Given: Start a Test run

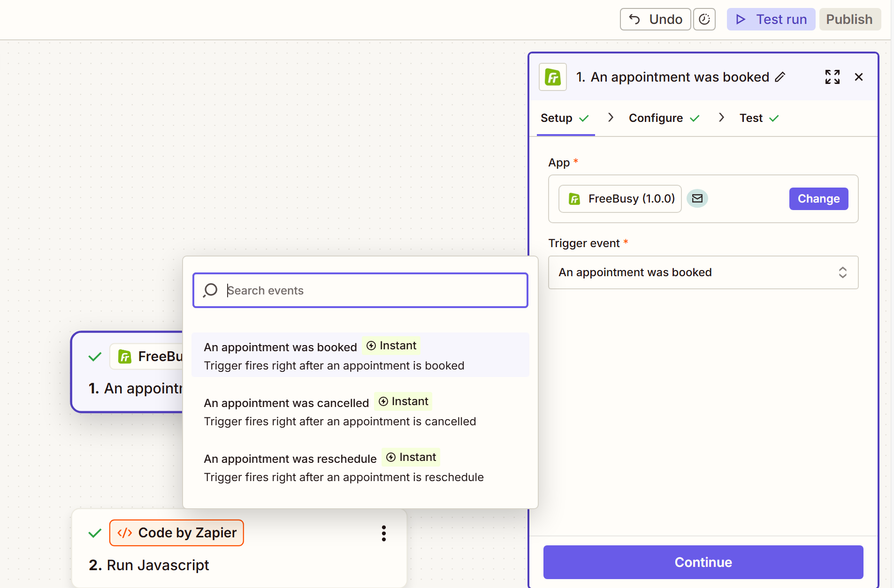Looking at the screenshot, I should click(x=771, y=19).
